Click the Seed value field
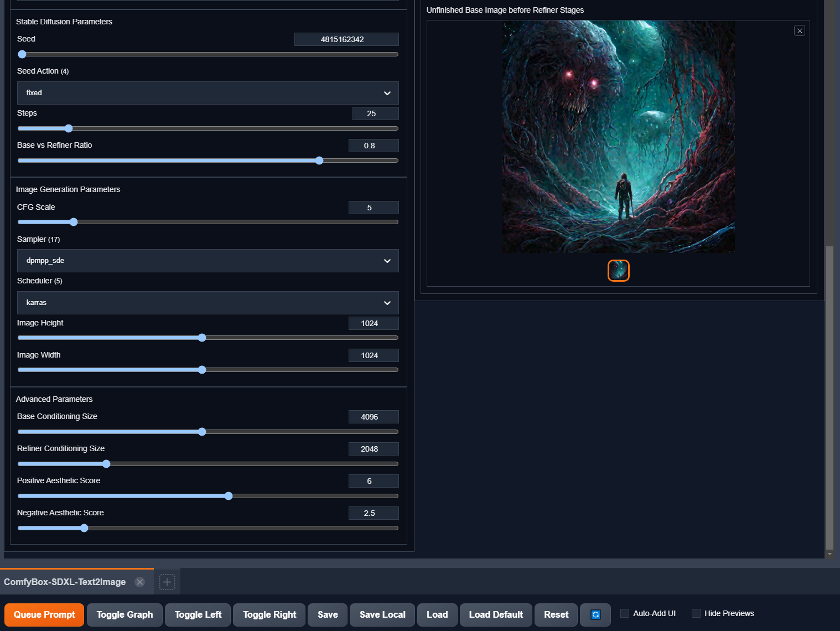 [346, 39]
